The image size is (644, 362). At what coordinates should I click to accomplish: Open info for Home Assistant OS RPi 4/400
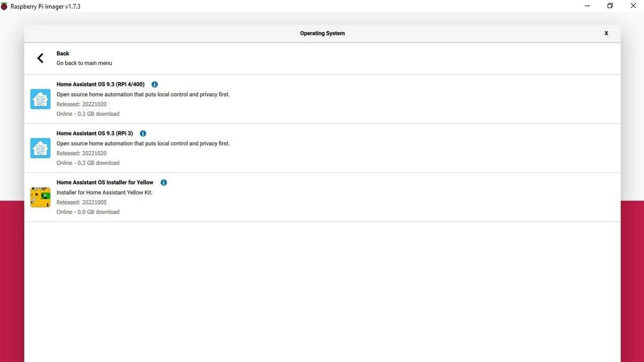point(155,84)
